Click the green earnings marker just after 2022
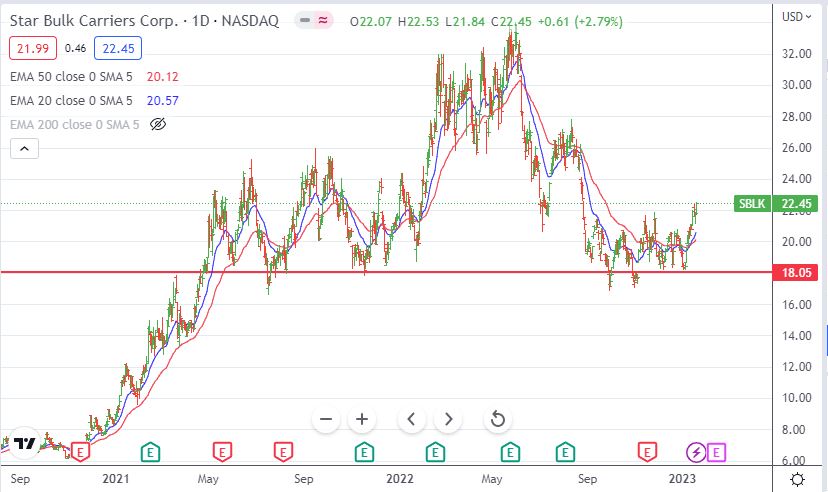This screenshot has height=492, width=828. [435, 452]
